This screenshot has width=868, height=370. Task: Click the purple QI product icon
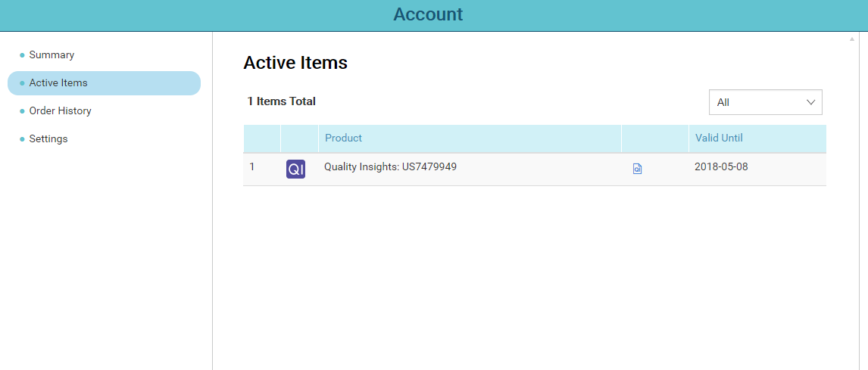pyautogui.click(x=295, y=169)
